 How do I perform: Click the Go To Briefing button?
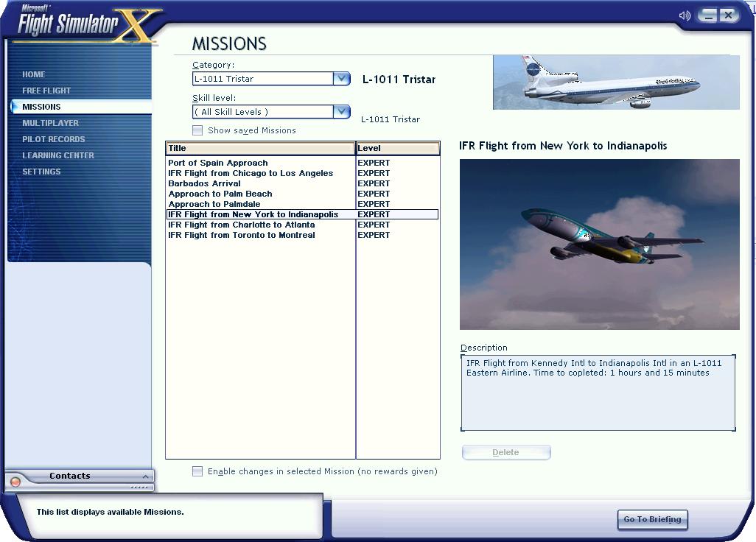[x=652, y=519]
